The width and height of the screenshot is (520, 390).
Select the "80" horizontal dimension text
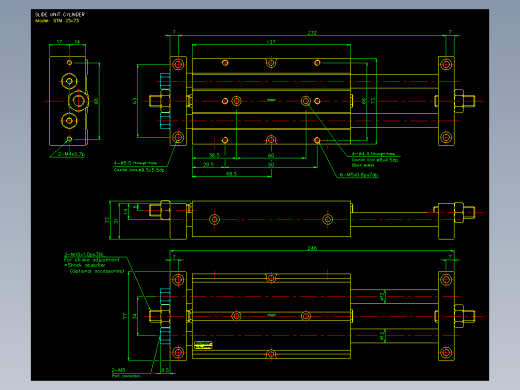(x=271, y=164)
